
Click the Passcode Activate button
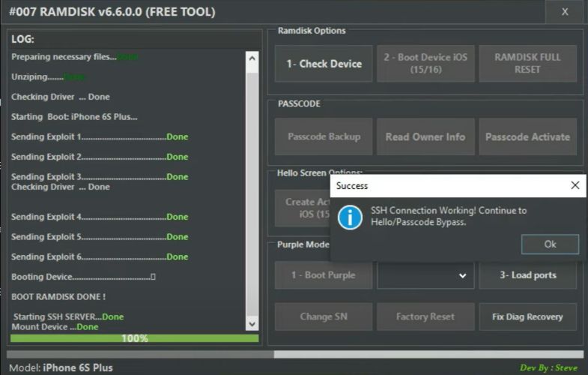[527, 137]
